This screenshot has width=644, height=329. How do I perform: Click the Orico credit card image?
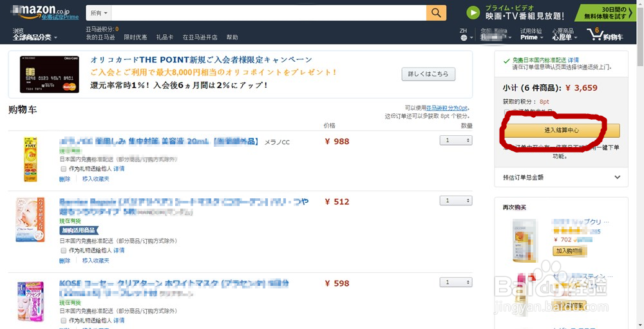click(x=50, y=74)
